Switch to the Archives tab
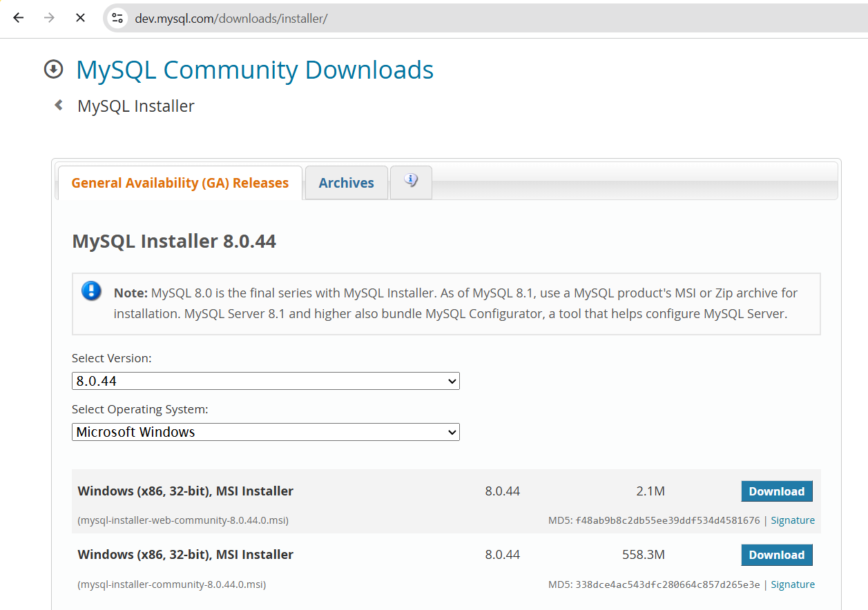 [x=346, y=182]
